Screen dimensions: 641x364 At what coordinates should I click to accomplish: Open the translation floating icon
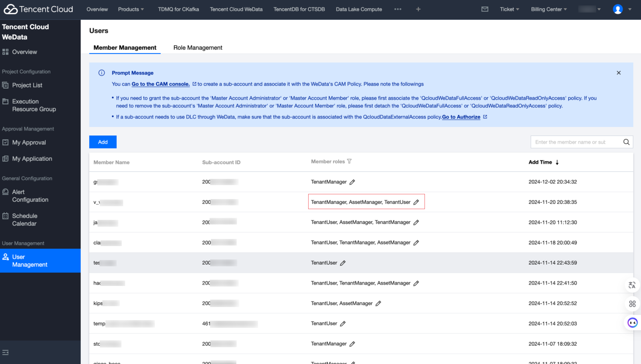click(x=632, y=285)
